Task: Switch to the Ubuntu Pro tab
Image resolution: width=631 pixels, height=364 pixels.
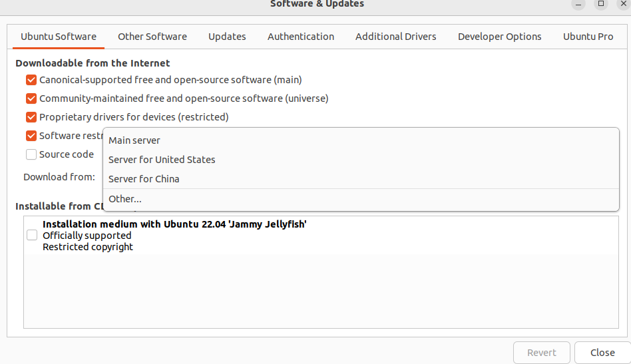Action: point(588,37)
